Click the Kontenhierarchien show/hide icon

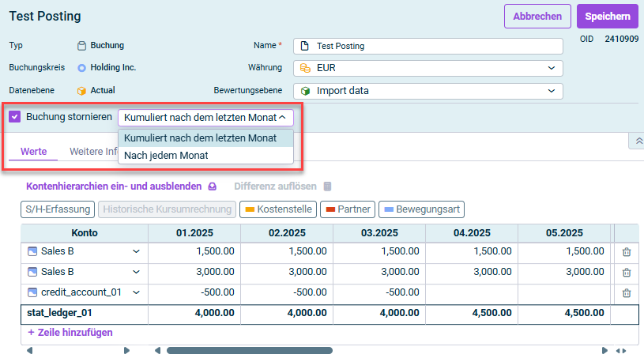(x=212, y=187)
